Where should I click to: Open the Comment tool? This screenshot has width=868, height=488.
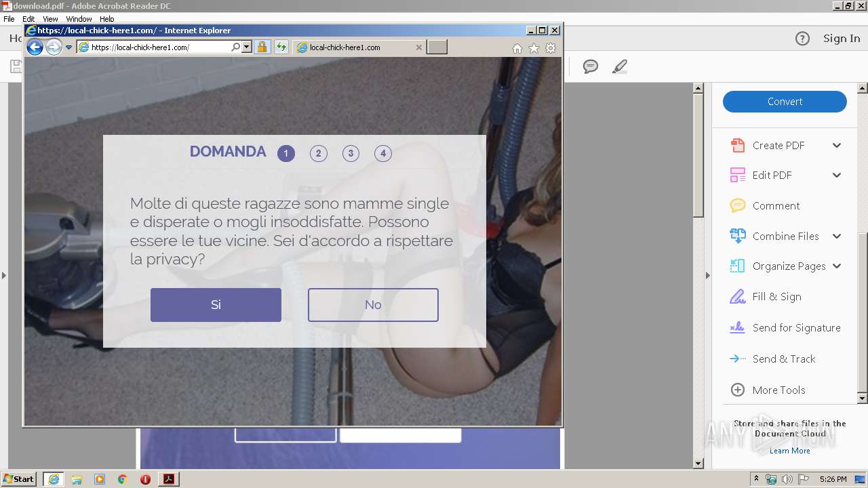[x=776, y=206]
